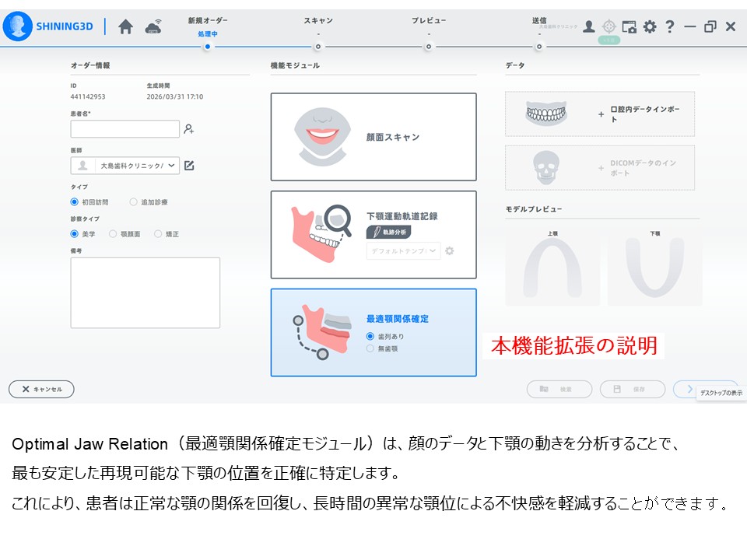Switch to the プレビュー step
This screenshot has width=747, height=560.
[x=428, y=46]
